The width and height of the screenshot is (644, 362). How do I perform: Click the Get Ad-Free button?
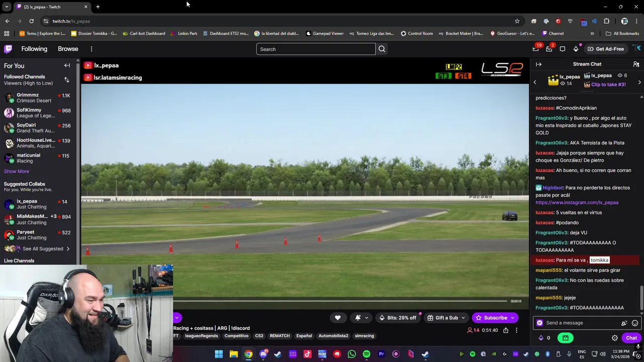[606, 49]
